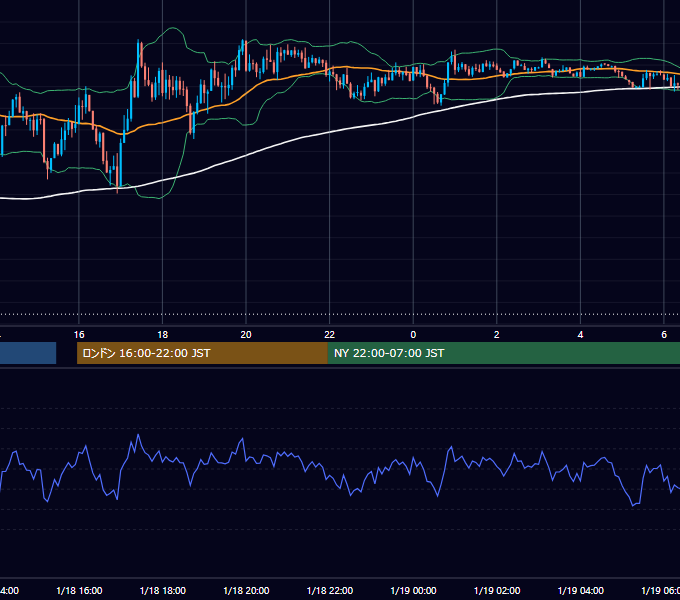Click the hour 16 axis label

coord(79,335)
